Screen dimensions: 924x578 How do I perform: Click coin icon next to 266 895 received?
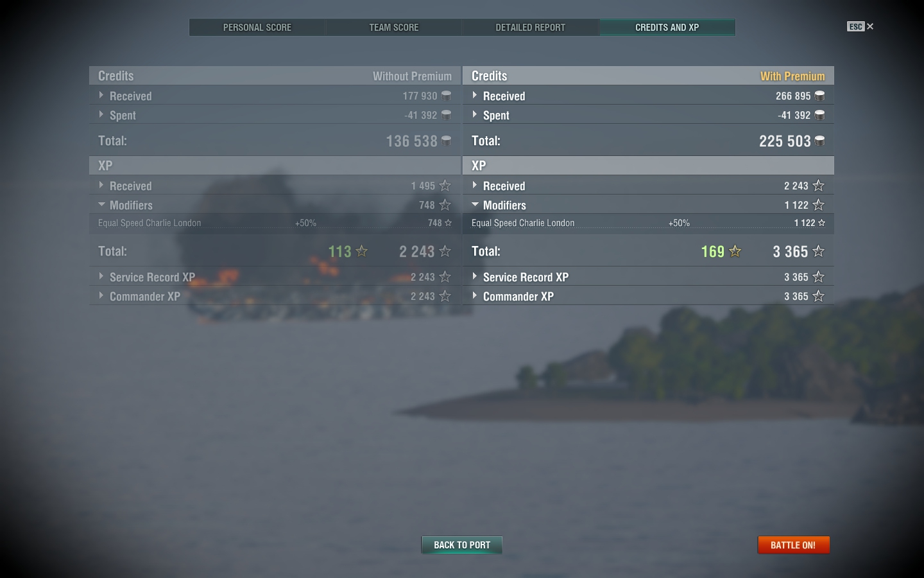(819, 96)
